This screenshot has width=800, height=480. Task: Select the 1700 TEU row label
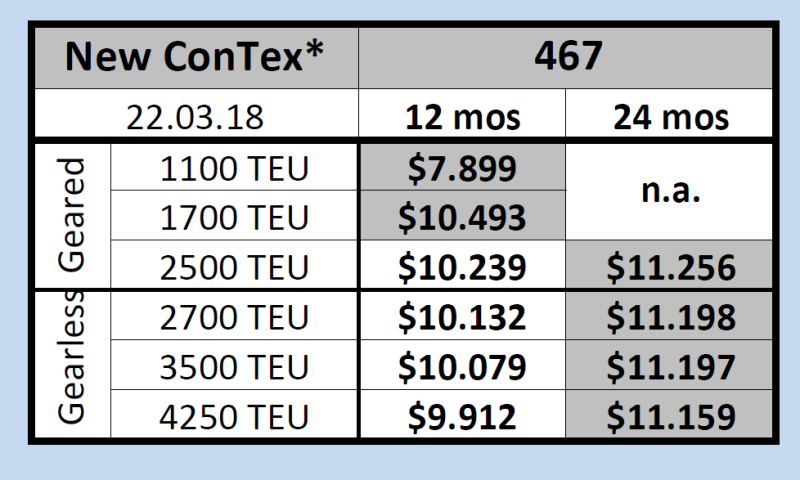(234, 216)
